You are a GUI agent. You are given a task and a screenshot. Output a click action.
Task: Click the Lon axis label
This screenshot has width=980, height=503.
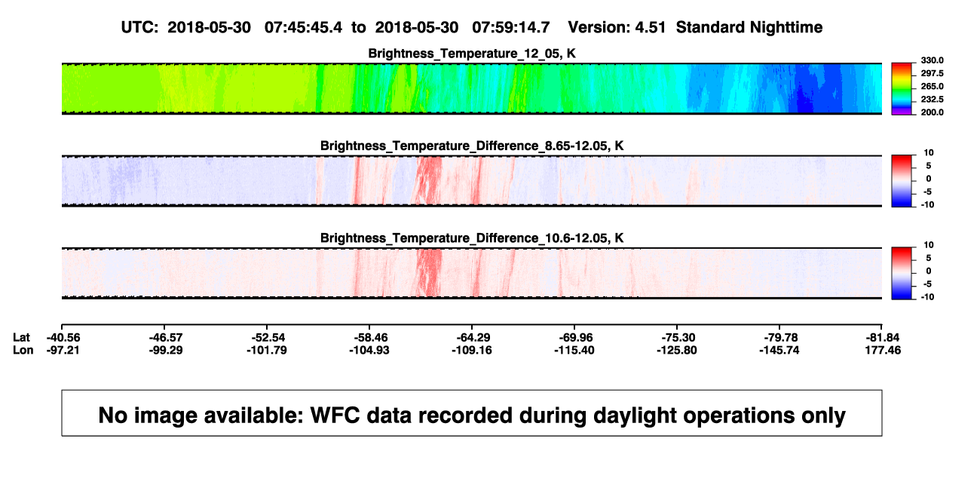[23, 350]
